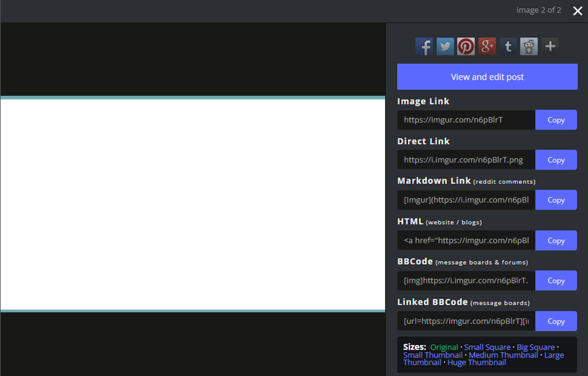Choose the Medium Thumbnail size
Screen dimensions: 588x376
click(503, 355)
